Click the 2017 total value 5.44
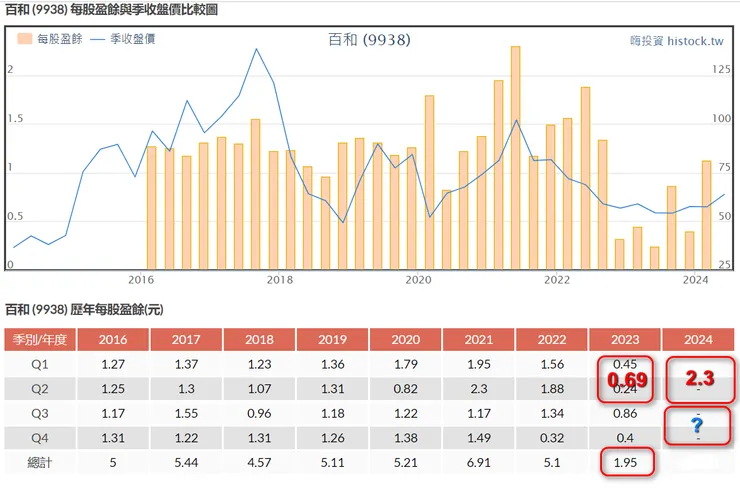 186,463
